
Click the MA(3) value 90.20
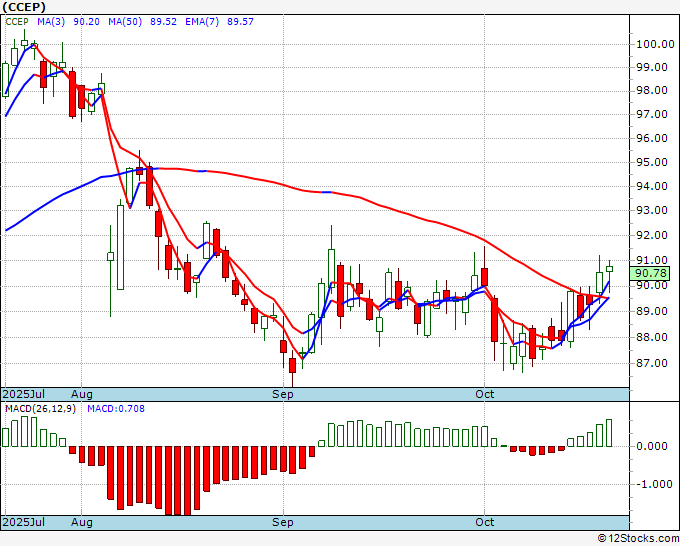(86, 22)
